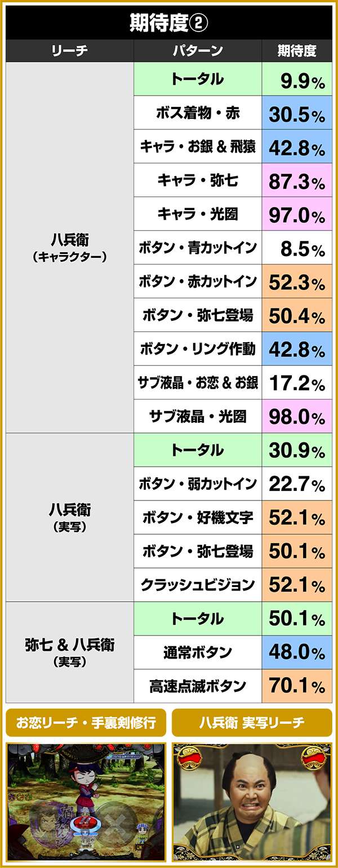
Task: Select the ボス着物・赤 pattern cell
Action: click(x=198, y=113)
